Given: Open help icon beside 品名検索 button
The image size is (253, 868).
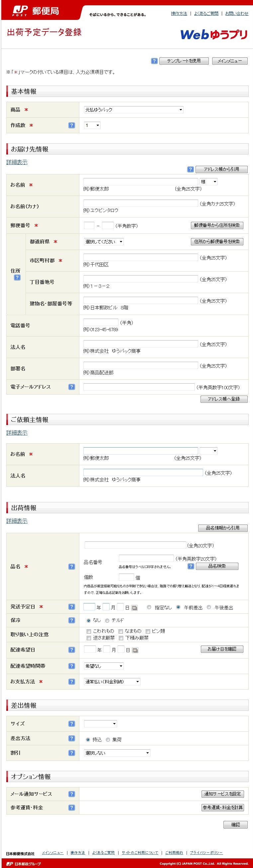Looking at the screenshot, I should (191, 566).
